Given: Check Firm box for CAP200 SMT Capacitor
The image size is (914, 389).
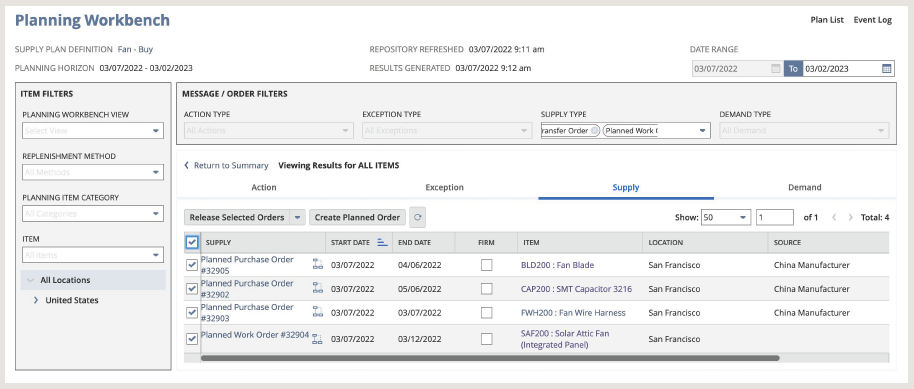Looking at the screenshot, I should (487, 289).
